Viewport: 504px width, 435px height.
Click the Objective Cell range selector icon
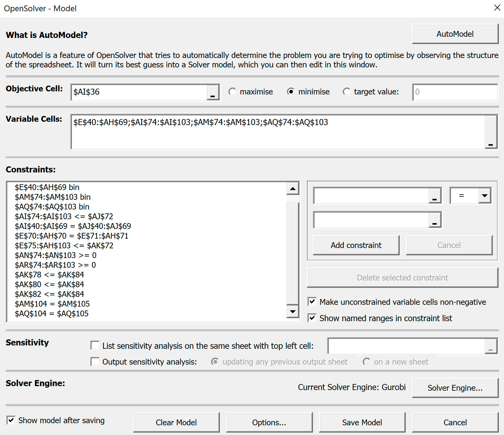tap(213, 92)
